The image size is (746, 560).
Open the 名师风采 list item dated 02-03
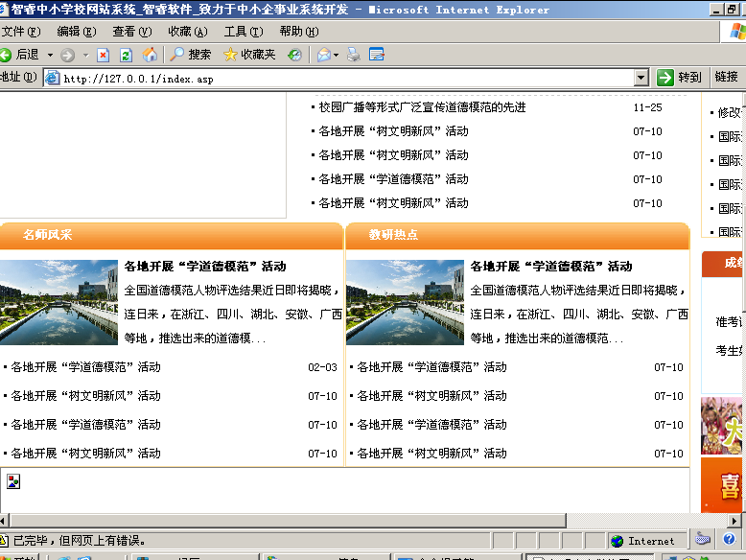point(85,367)
